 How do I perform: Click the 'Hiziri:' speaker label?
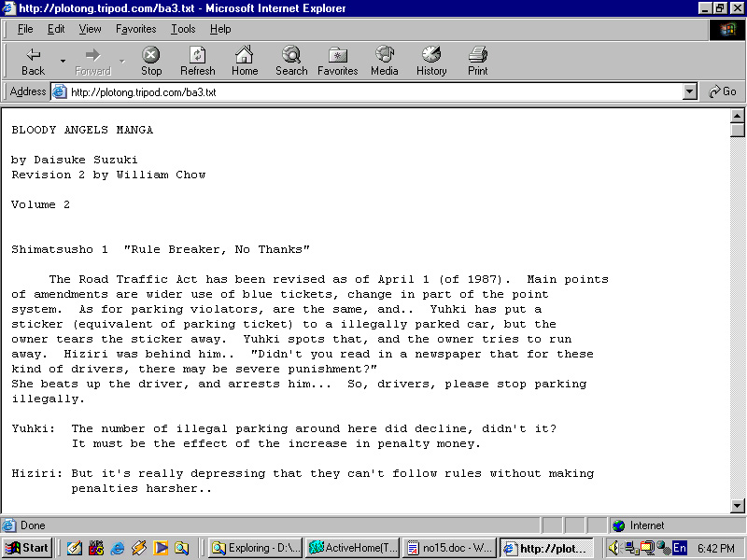click(x=36, y=473)
